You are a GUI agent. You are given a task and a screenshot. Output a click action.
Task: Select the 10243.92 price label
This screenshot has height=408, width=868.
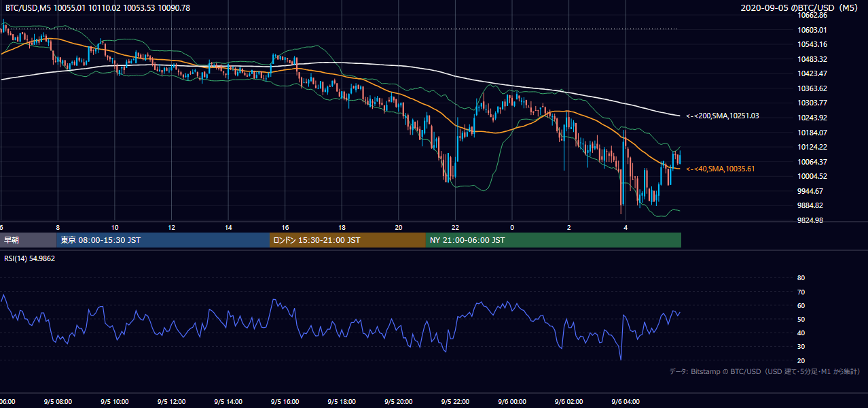point(813,118)
